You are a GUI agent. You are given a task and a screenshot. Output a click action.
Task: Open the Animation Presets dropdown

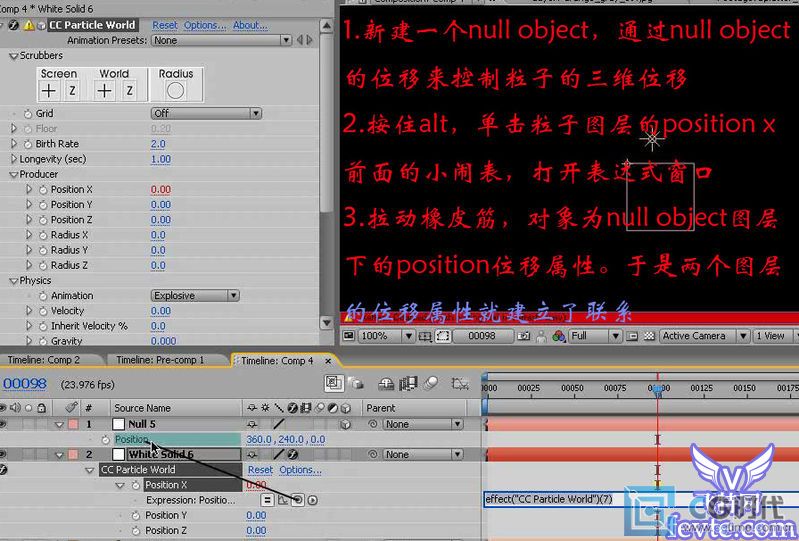pos(221,40)
